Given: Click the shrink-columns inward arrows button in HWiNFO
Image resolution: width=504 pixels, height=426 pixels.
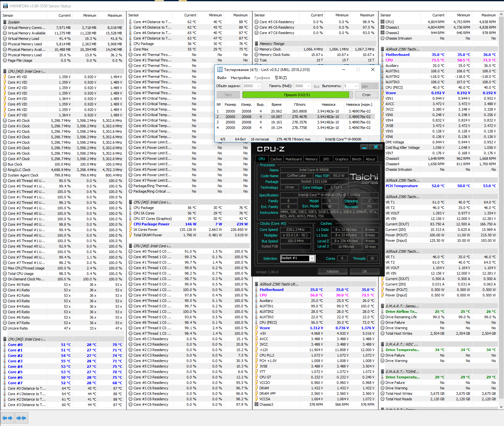Looking at the screenshot, I should tap(21, 418).
